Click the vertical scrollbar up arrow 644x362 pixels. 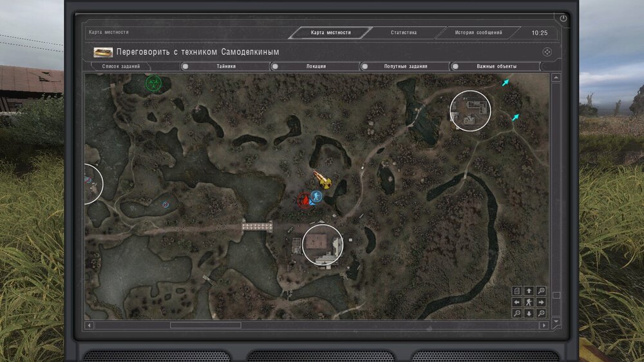[556, 78]
